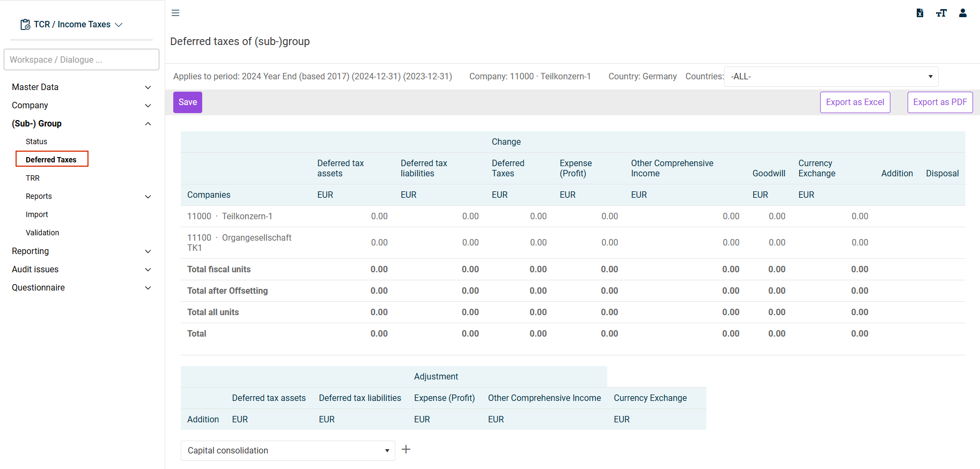Open the Import menu item
980x469 pixels.
pos(37,214)
